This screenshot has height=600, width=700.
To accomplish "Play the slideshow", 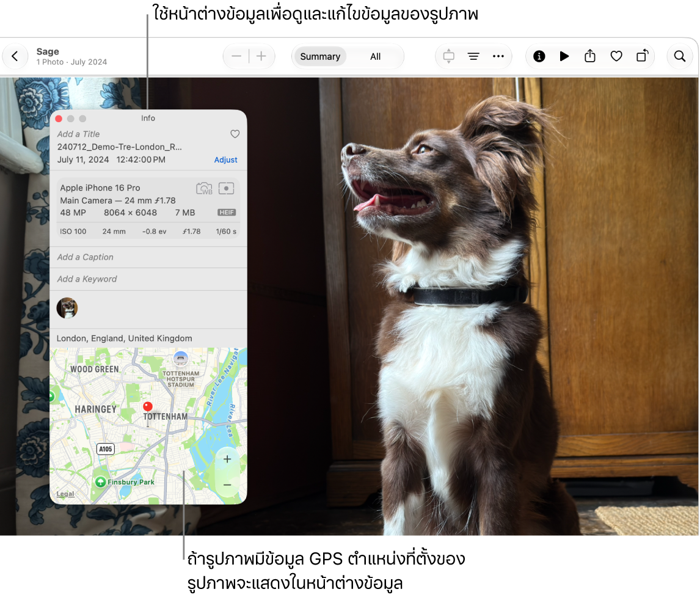I will point(564,56).
